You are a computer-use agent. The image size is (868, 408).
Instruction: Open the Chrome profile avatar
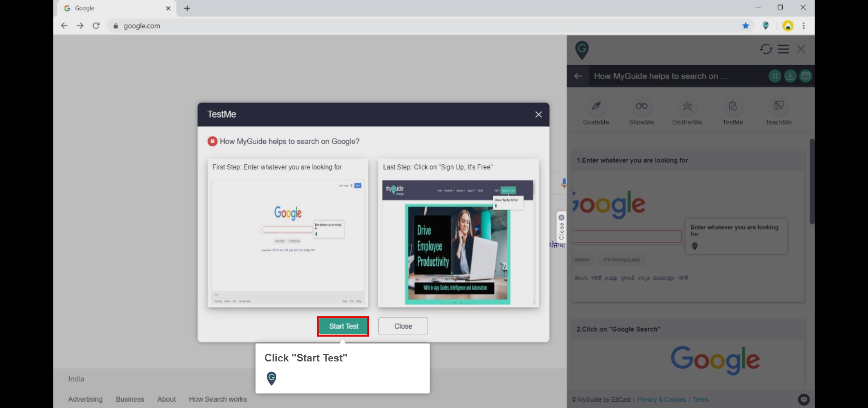(x=788, y=26)
